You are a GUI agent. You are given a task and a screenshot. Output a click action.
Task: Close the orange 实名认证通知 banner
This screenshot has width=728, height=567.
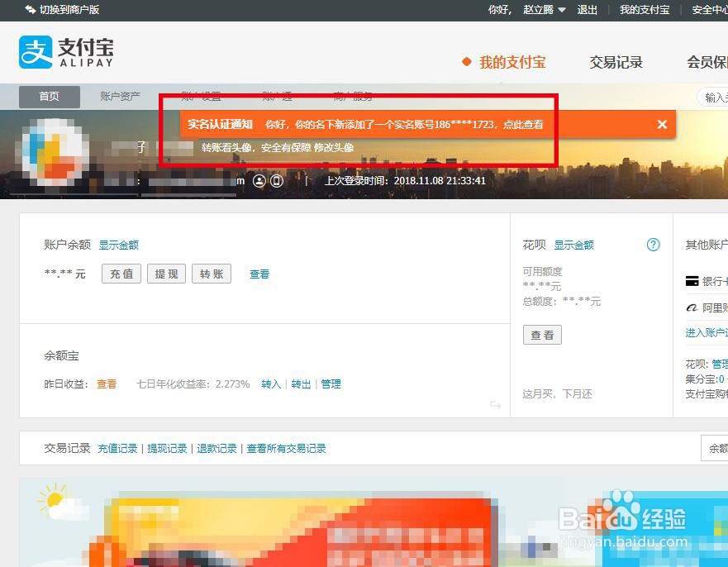pyautogui.click(x=662, y=124)
